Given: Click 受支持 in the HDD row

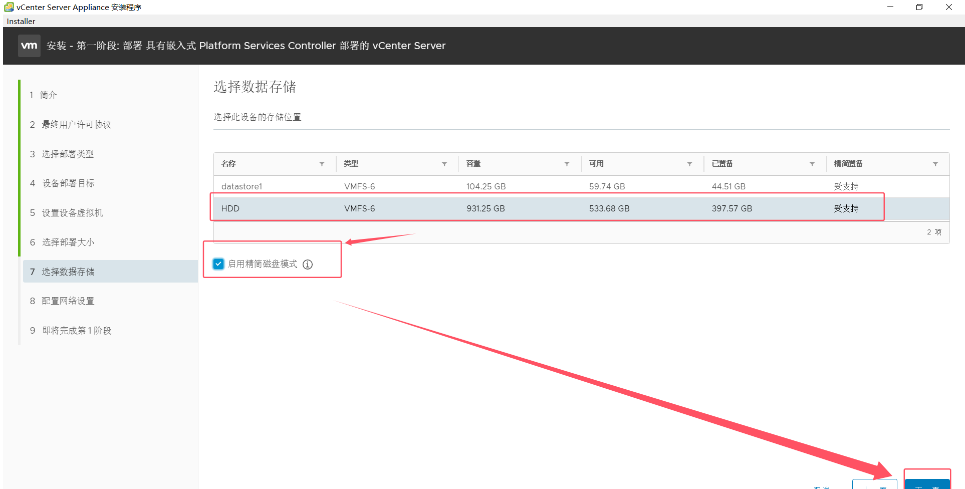Looking at the screenshot, I should pyautogui.click(x=846, y=209).
